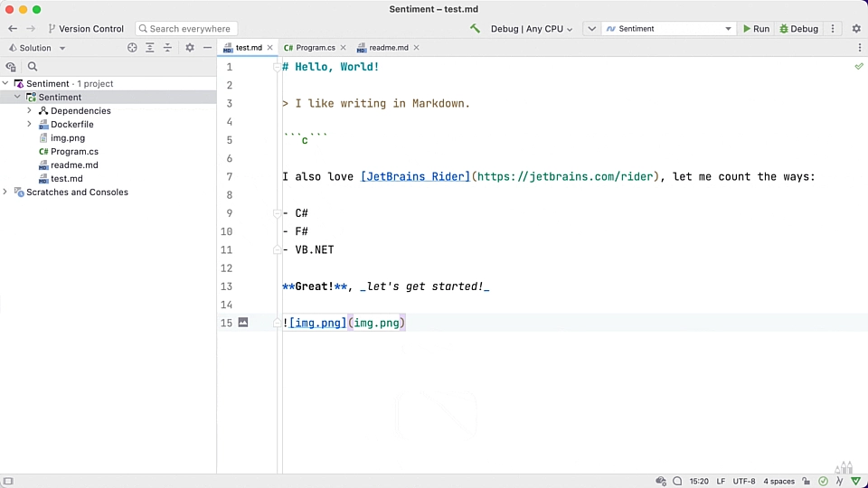Collapse the Sentiment solution root node
Screen dimensions: 868x488
pos(5,83)
